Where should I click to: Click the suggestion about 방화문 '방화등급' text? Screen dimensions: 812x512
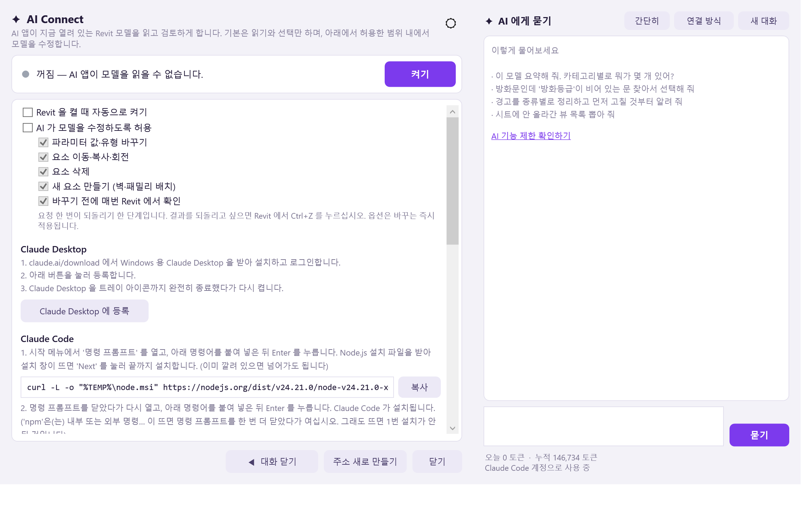pyautogui.click(x=593, y=89)
